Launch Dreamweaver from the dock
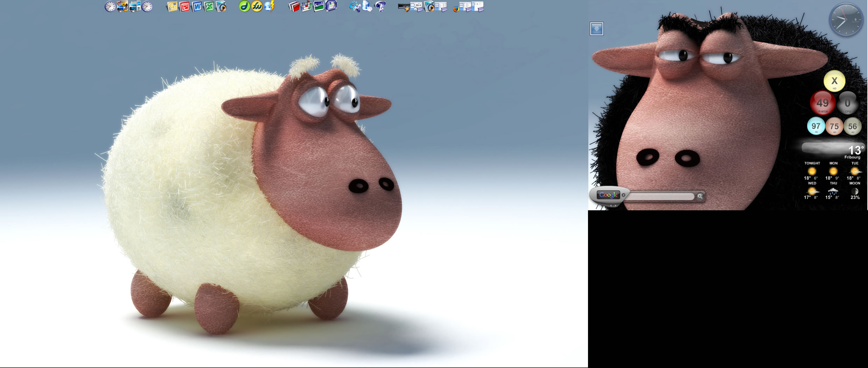The height and width of the screenshot is (368, 868). 244,6
